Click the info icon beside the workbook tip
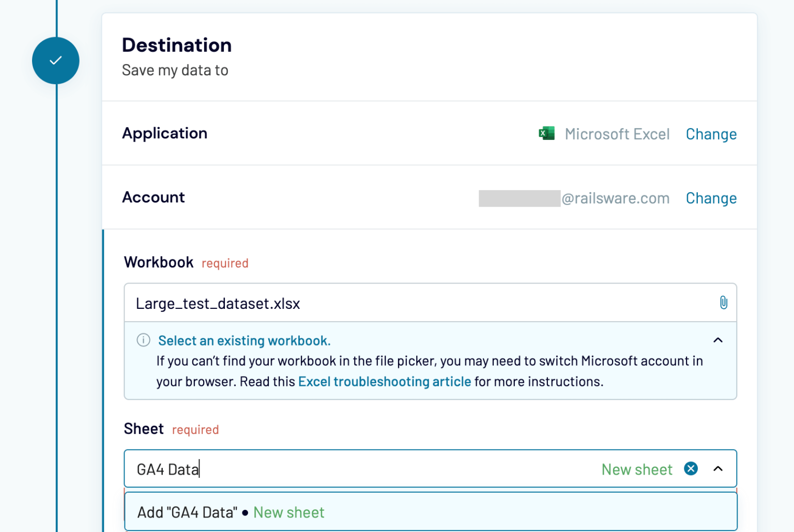 tap(143, 340)
